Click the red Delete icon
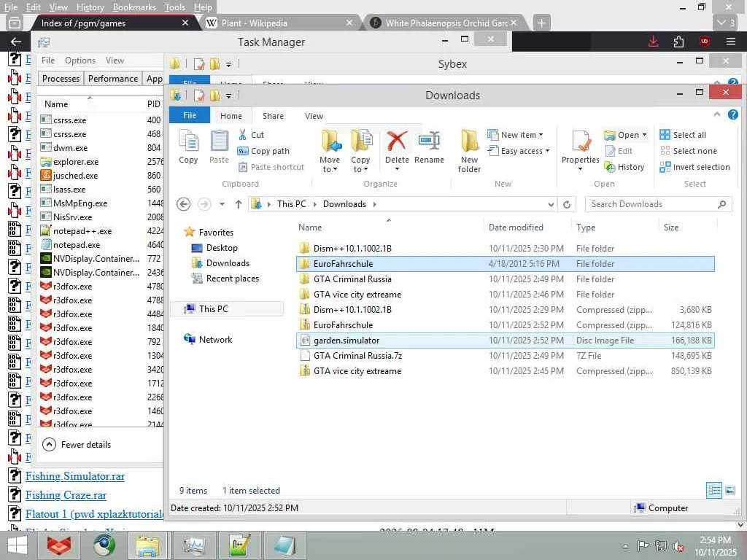Viewport: 747px width, 560px height. [396, 141]
